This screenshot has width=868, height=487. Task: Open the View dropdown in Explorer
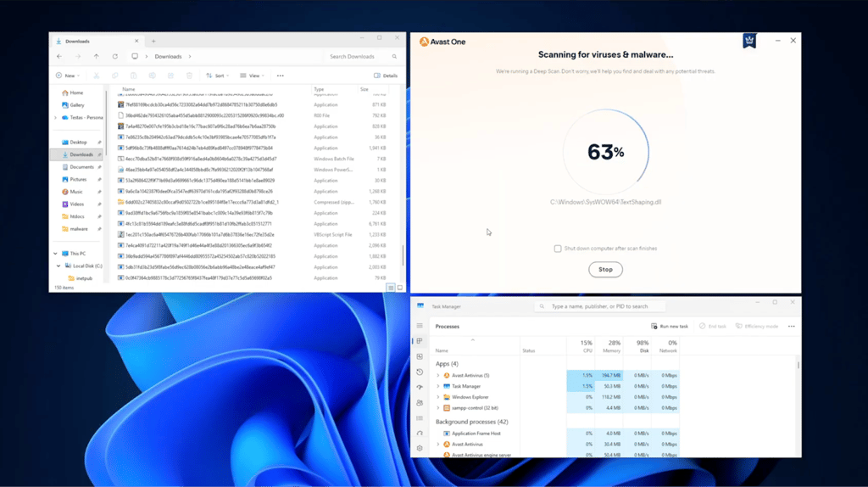click(252, 76)
